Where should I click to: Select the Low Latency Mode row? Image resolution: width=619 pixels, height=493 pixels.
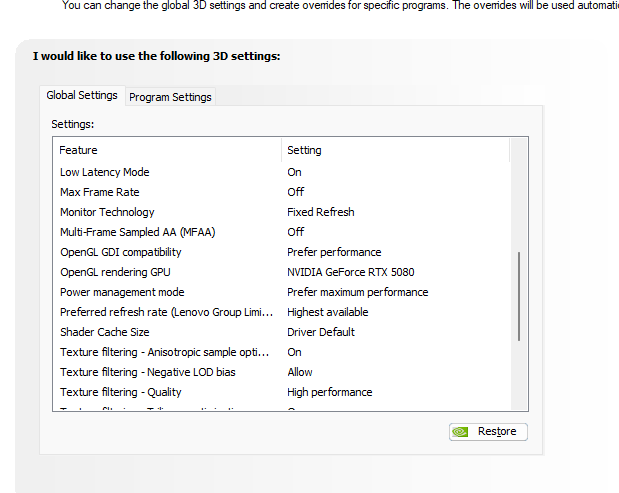click(x=281, y=172)
